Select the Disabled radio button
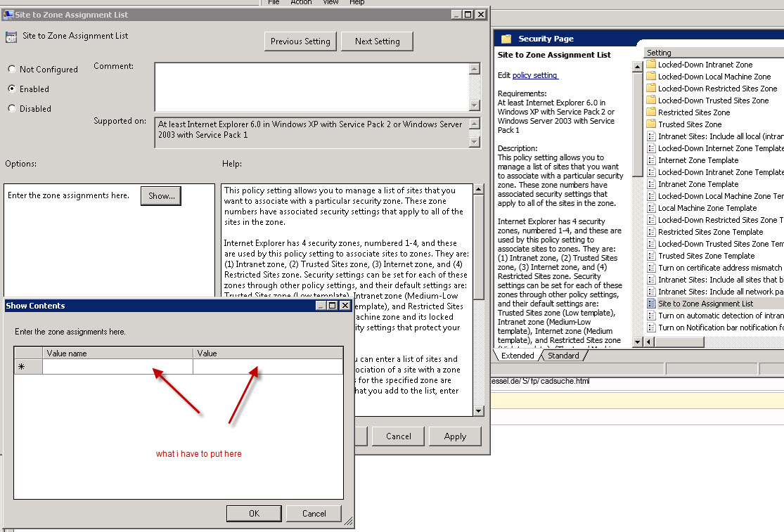 (12, 109)
